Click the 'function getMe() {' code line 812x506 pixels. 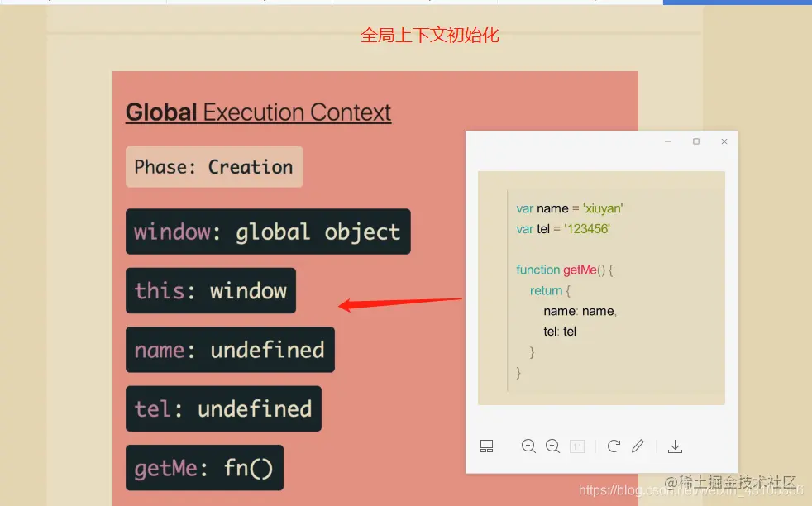[x=565, y=270]
